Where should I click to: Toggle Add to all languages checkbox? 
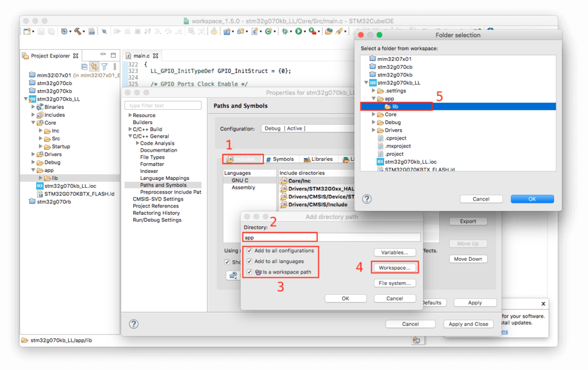tap(249, 261)
